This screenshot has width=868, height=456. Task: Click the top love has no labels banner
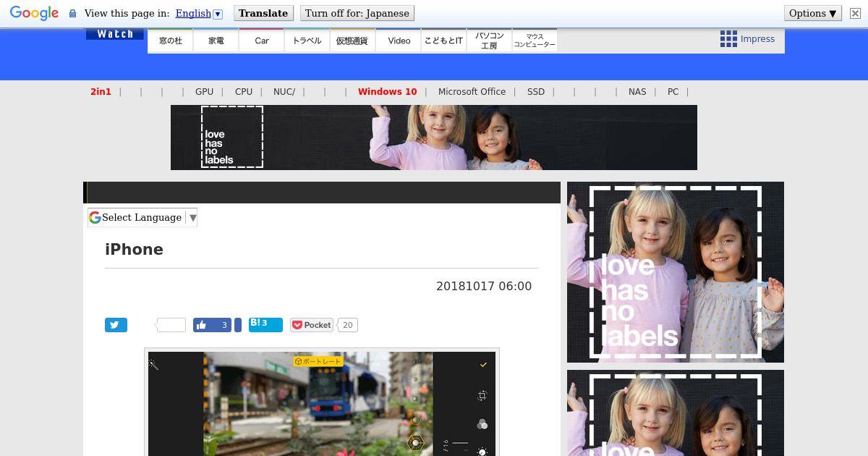point(434,138)
